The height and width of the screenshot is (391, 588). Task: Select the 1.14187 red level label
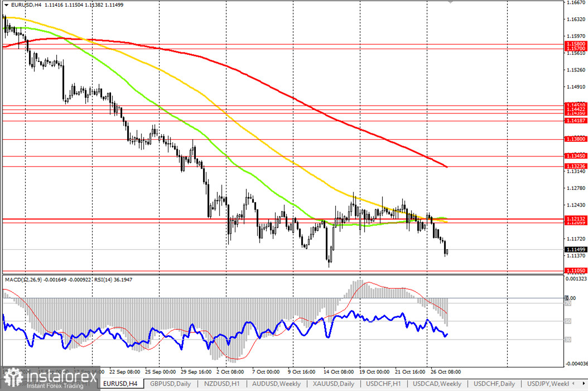pos(576,121)
